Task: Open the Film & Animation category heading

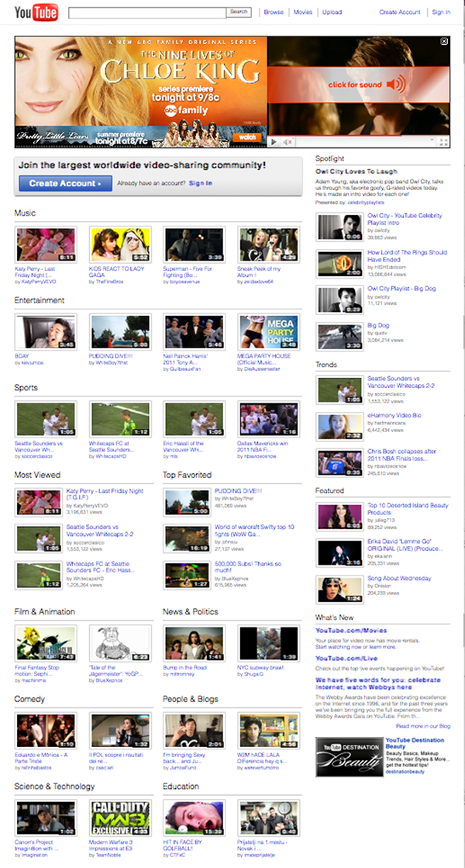Action: 45,612
